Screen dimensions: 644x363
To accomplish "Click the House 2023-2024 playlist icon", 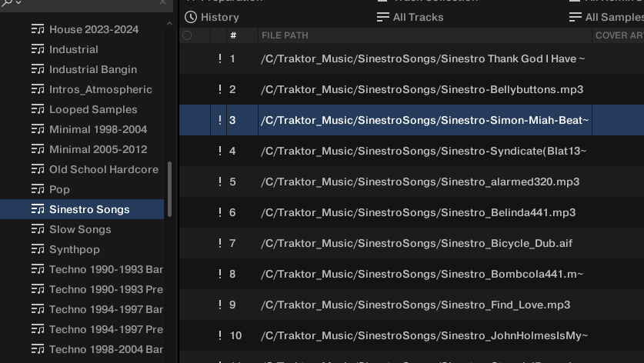I will (38, 29).
